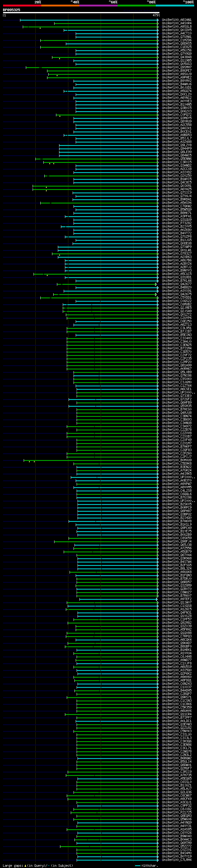
Task: Open hit UniRef100_A4SOR4
Action: pos(176,23)
